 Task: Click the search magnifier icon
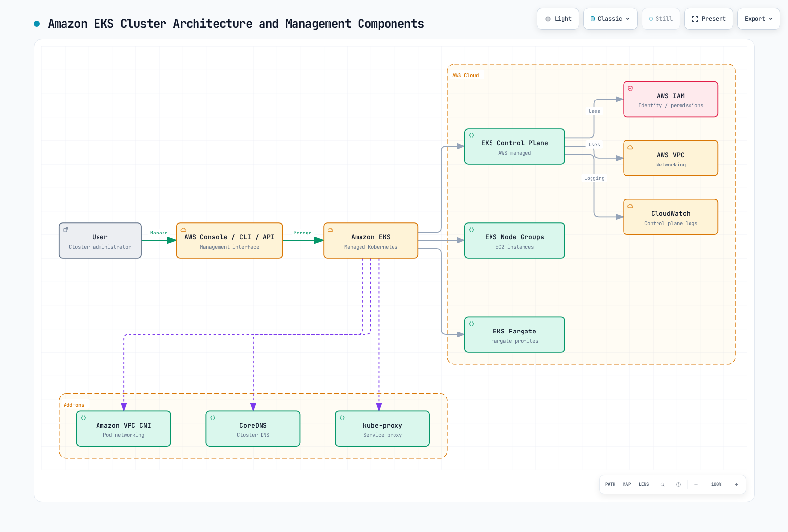(x=662, y=484)
